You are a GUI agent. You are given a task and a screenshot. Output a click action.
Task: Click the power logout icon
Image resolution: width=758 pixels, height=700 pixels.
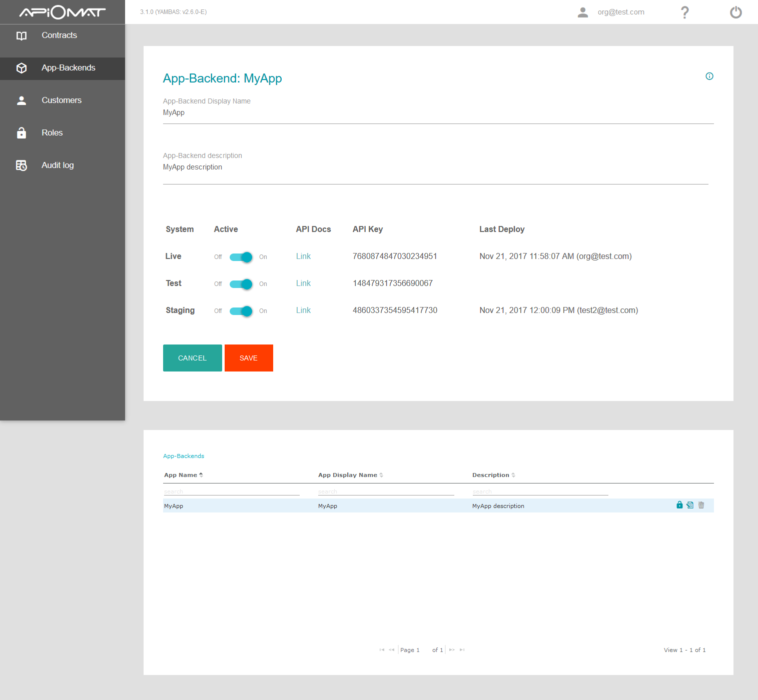(736, 12)
